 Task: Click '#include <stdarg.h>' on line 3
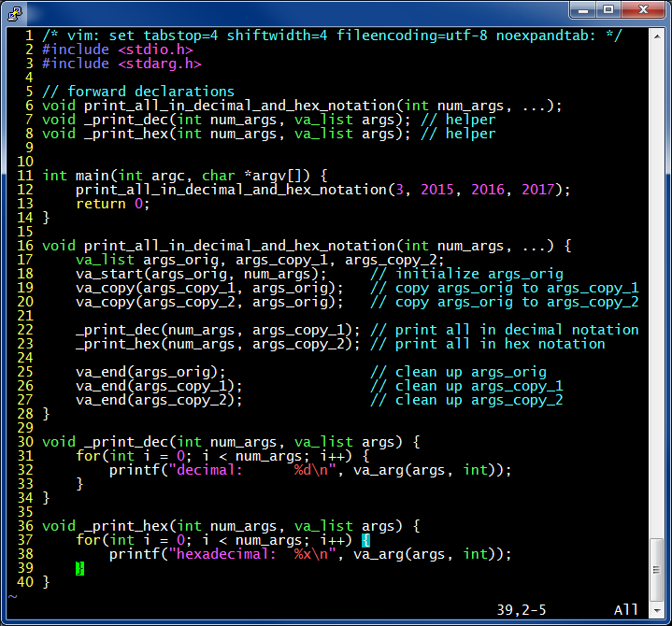[x=122, y=64]
